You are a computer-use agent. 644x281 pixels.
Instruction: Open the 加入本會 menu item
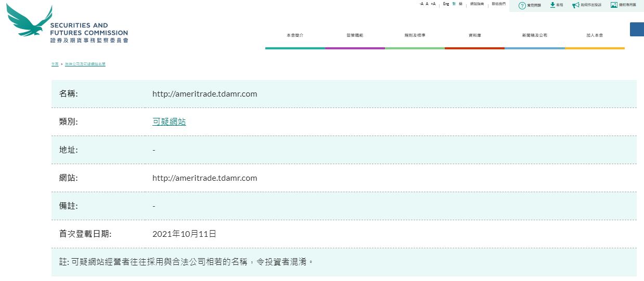pyautogui.click(x=594, y=35)
